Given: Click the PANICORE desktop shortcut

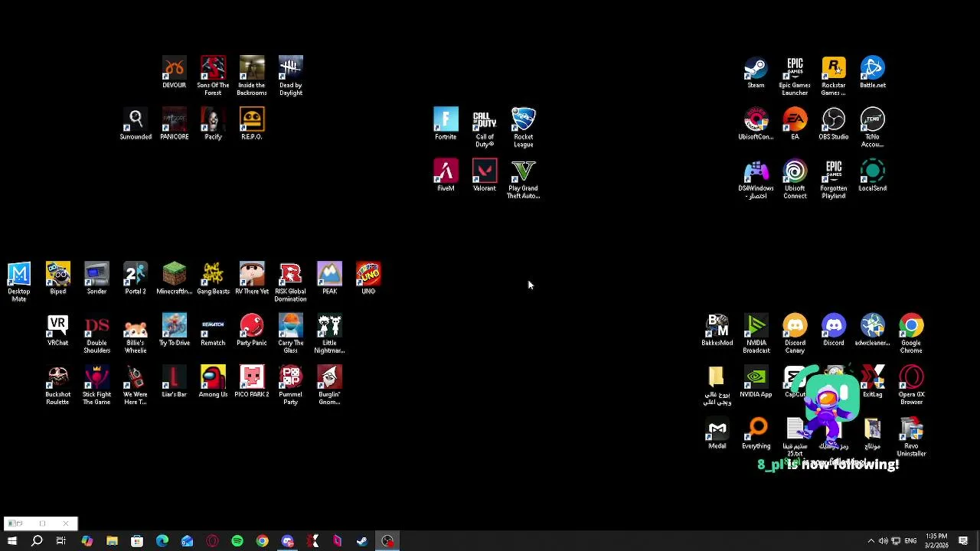Looking at the screenshot, I should point(174,125).
